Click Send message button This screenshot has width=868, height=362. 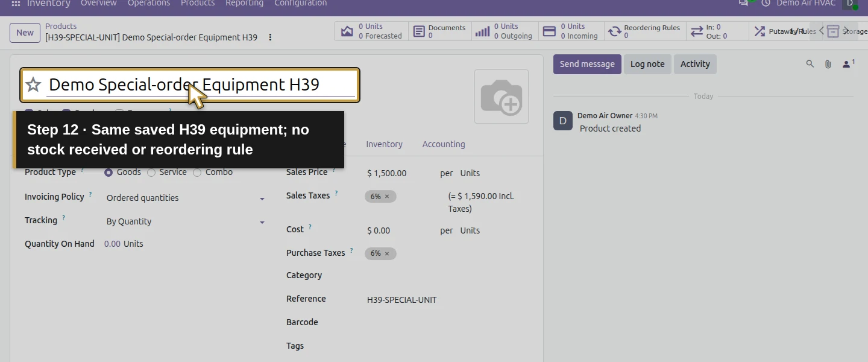click(x=587, y=64)
